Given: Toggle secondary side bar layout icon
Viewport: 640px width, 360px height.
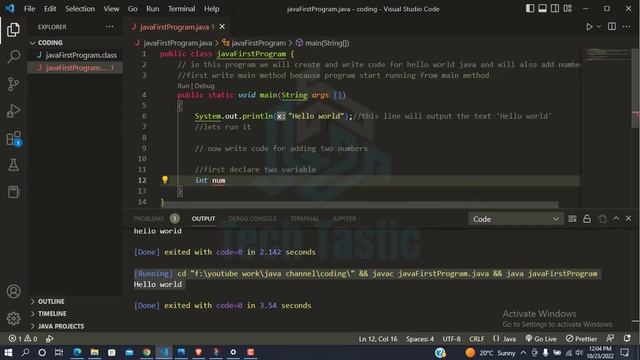Looking at the screenshot, I should pyautogui.click(x=555, y=9).
